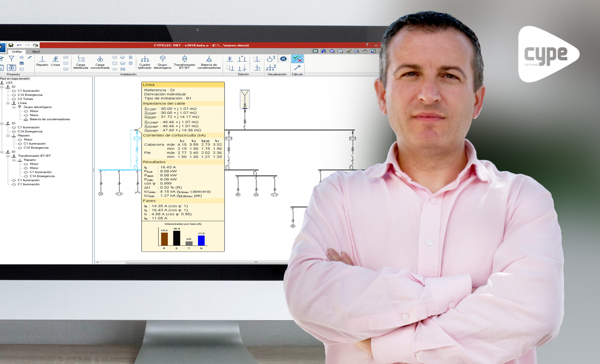Image resolution: width=600 pixels, height=364 pixels.
Task: Open the supply funnel icon in Proyecto
Action: (x=11, y=59)
